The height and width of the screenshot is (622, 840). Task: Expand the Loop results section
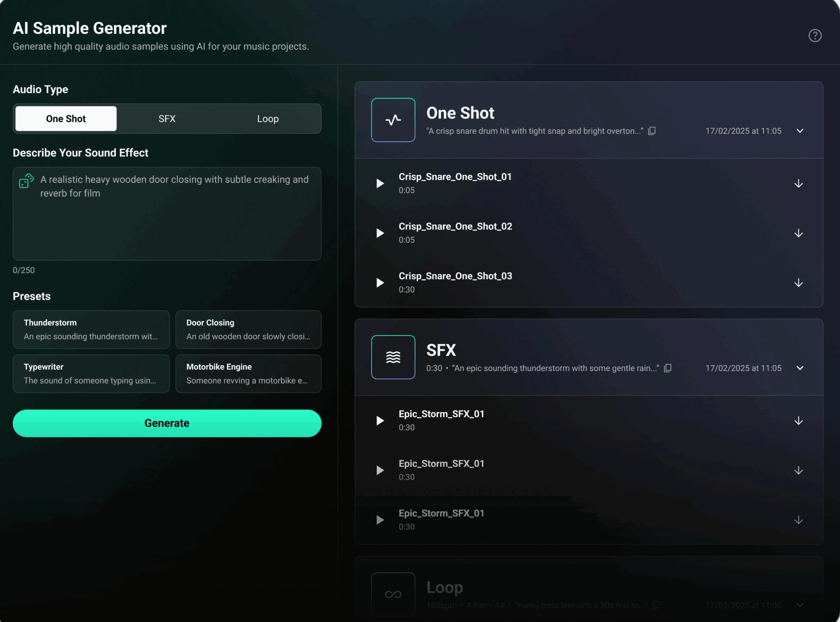(x=799, y=605)
